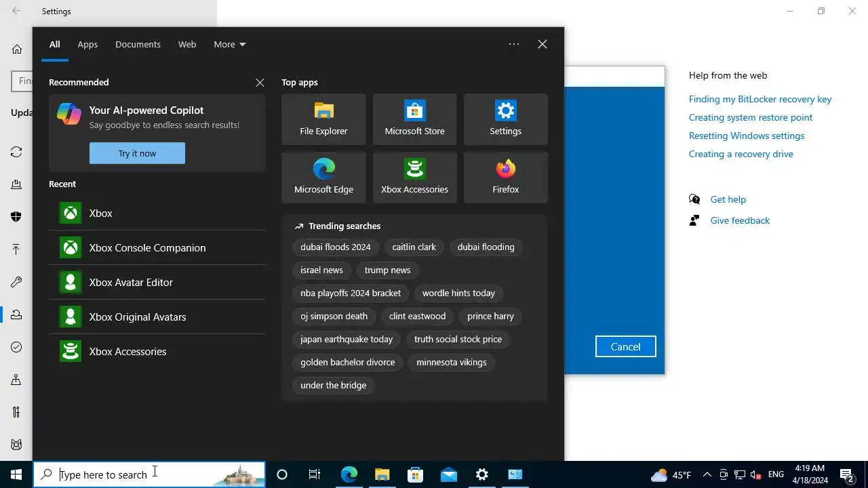The image size is (868, 488).
Task: Open Microsoft Store tile in Top apps
Action: tap(414, 119)
